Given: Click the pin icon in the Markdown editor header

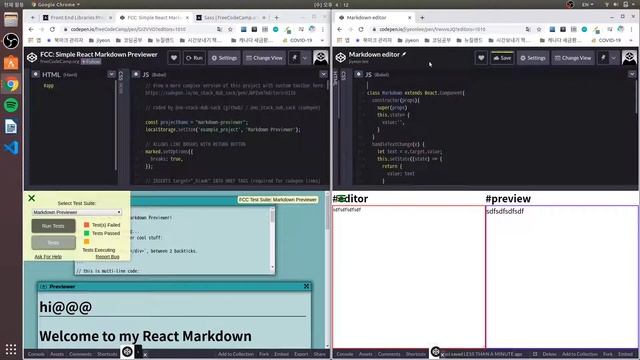Looking at the screenshot, I should (x=603, y=58).
